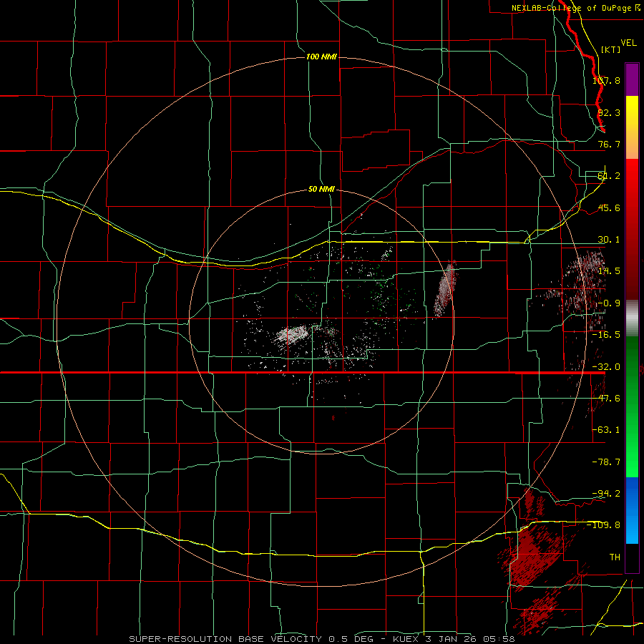Click the 100 NMI range ring label
The height and width of the screenshot is (644, 644).
[x=321, y=57]
